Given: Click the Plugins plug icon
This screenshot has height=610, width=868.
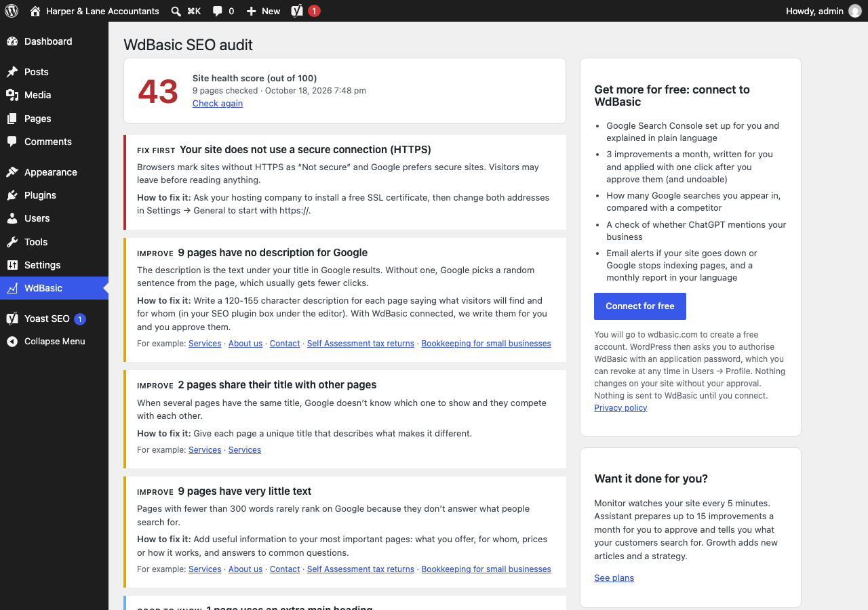Looking at the screenshot, I should click(x=12, y=195).
